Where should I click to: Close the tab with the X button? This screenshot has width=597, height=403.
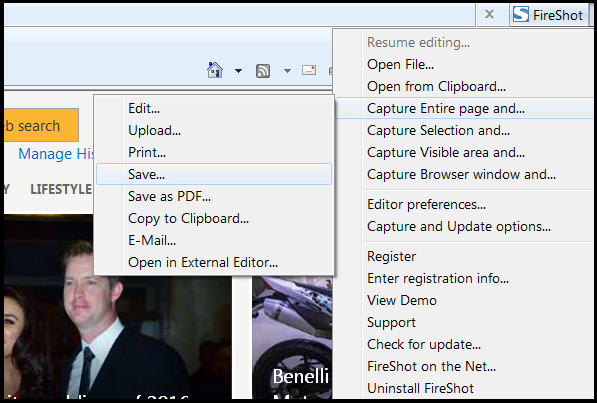point(490,14)
